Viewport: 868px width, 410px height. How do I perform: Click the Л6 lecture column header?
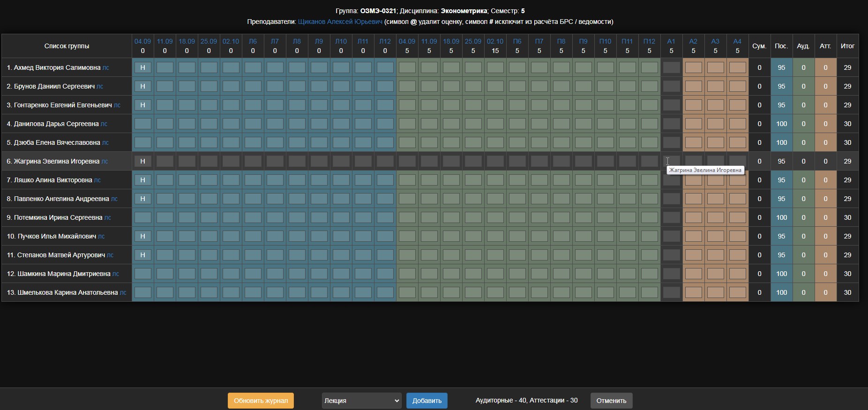[x=253, y=41]
